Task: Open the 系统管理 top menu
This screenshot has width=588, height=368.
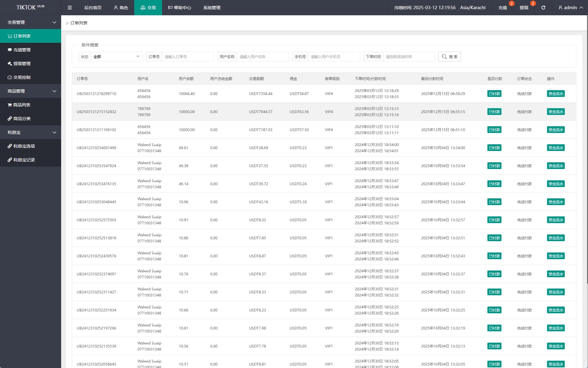Action: [212, 8]
